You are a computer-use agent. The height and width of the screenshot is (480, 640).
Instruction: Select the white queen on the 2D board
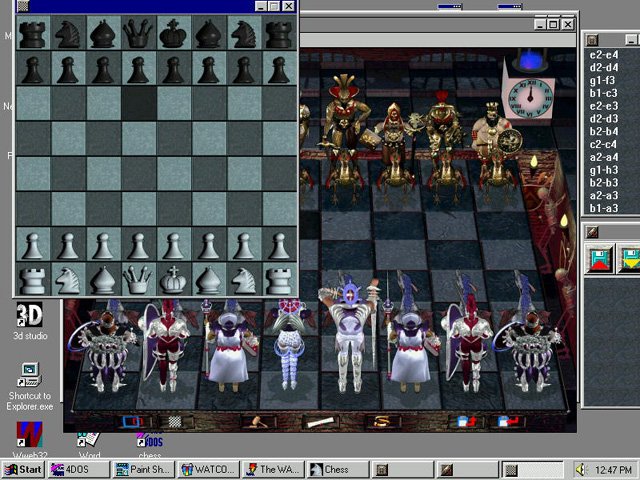tap(138, 279)
